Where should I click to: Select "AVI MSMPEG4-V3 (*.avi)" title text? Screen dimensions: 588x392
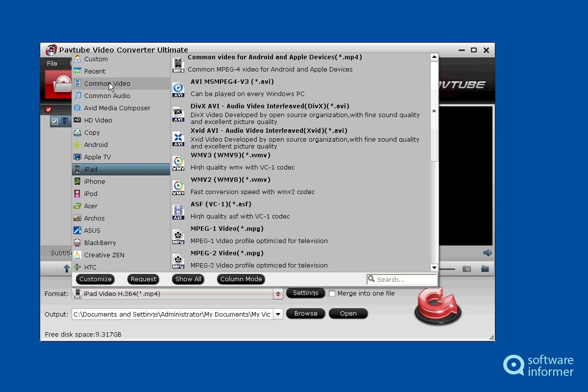point(232,82)
